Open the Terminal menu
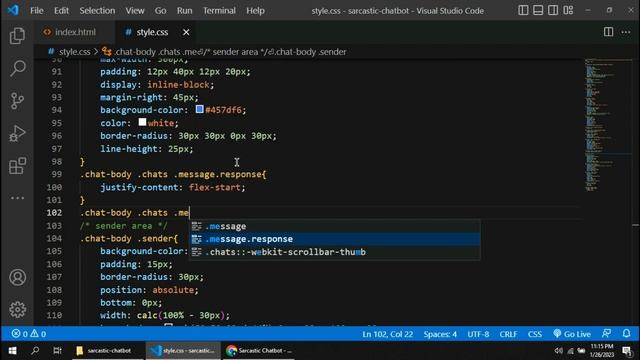The image size is (640, 360). coord(219,11)
